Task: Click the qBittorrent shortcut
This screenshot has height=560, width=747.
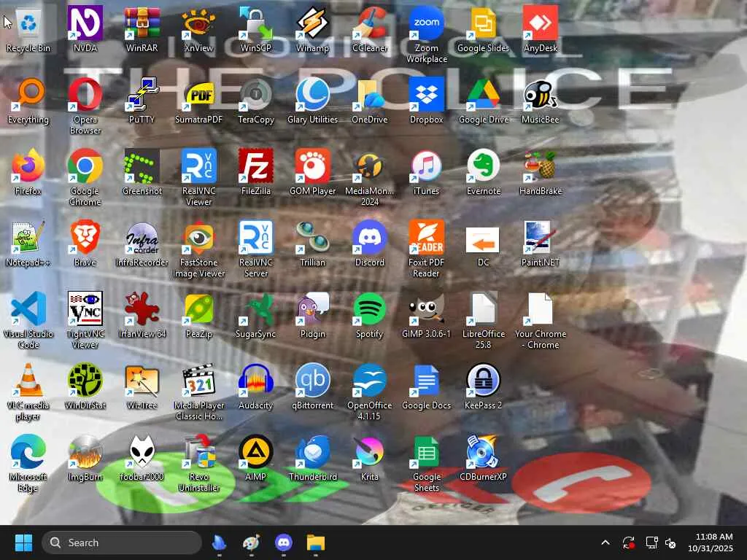Action: click(312, 386)
